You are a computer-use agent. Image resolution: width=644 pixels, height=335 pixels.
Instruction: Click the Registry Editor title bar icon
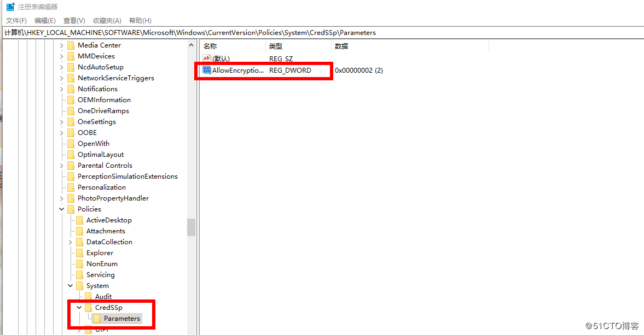(x=10, y=7)
